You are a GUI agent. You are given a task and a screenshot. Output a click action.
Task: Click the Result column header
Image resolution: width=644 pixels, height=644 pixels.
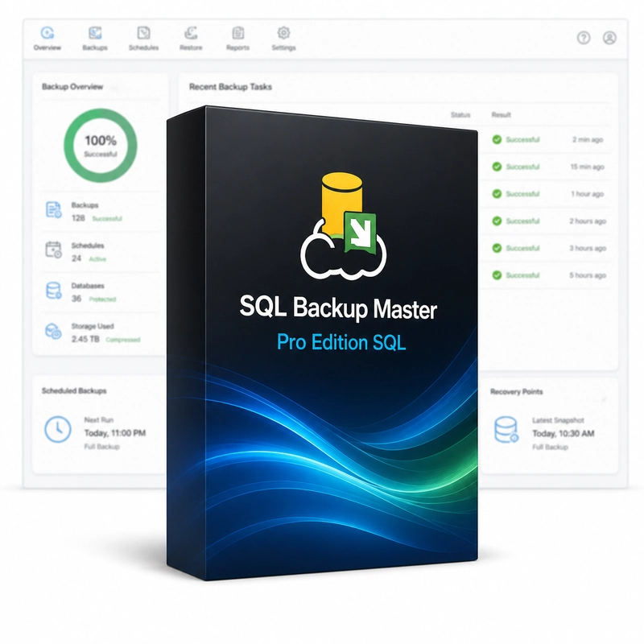point(501,114)
